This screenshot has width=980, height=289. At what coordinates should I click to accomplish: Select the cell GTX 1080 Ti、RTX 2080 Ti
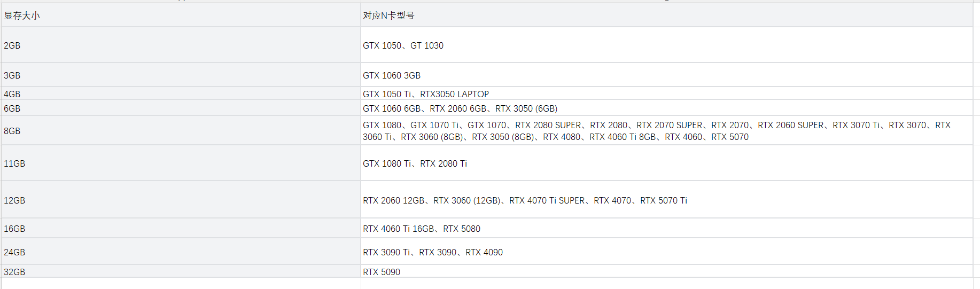[x=667, y=163]
